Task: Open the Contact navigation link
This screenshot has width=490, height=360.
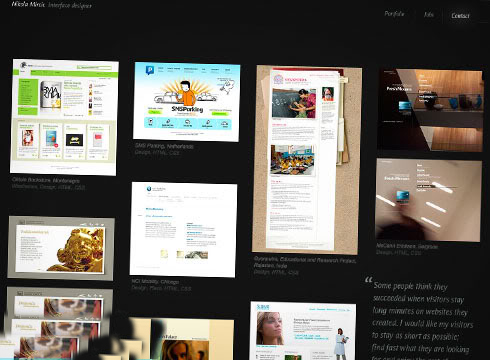Action: 460,15
